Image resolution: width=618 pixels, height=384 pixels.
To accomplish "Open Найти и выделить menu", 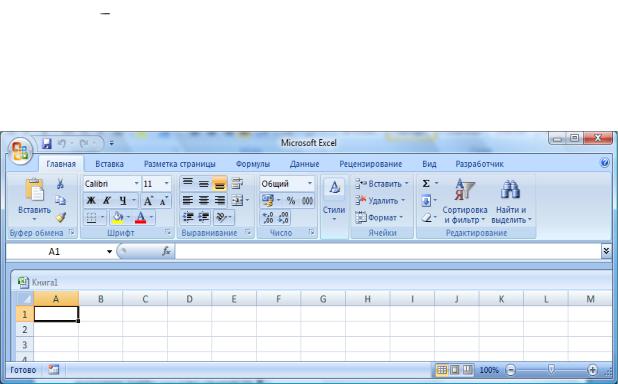I will pos(512,201).
